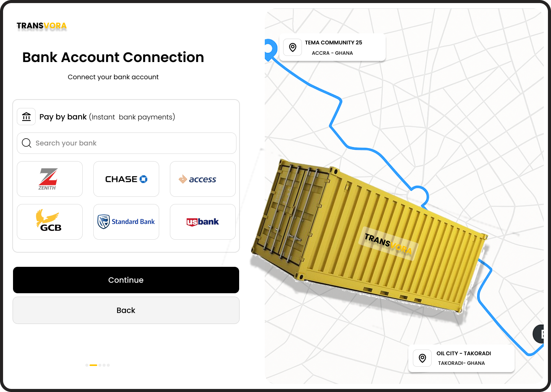Click the dark circular badge at the map edge

[541, 333]
